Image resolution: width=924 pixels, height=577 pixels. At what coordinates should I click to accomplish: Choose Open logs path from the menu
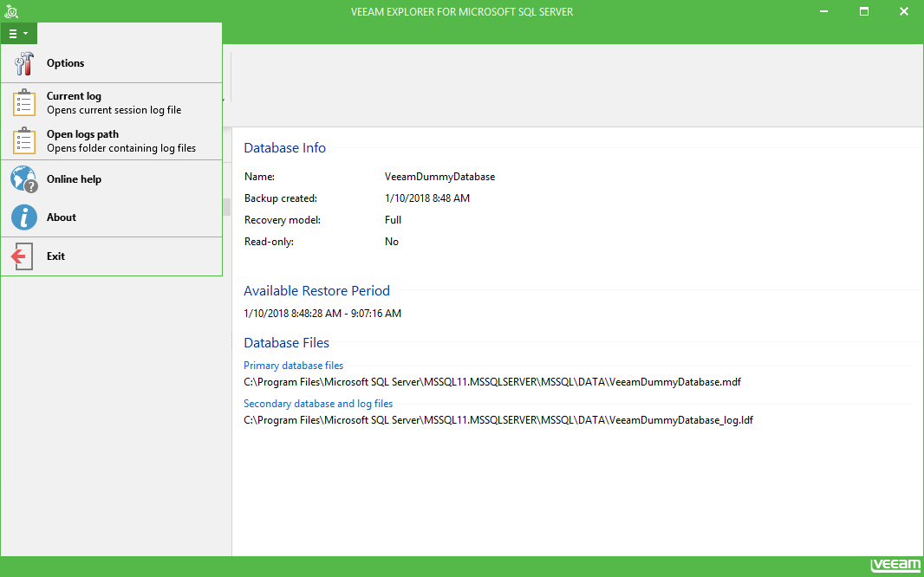(x=111, y=140)
